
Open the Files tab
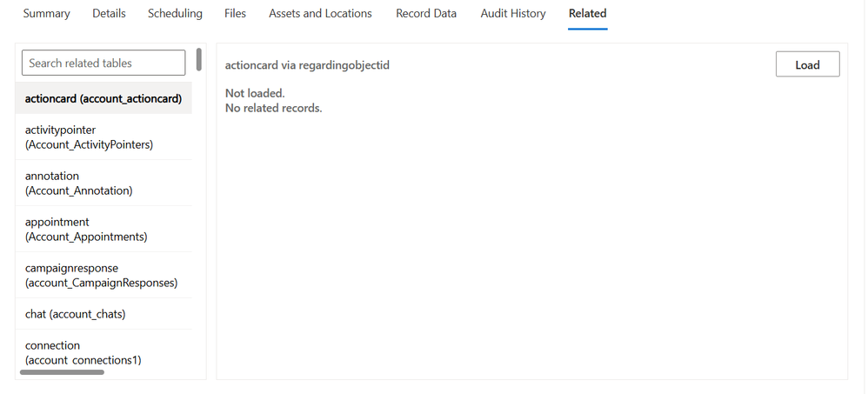click(235, 14)
